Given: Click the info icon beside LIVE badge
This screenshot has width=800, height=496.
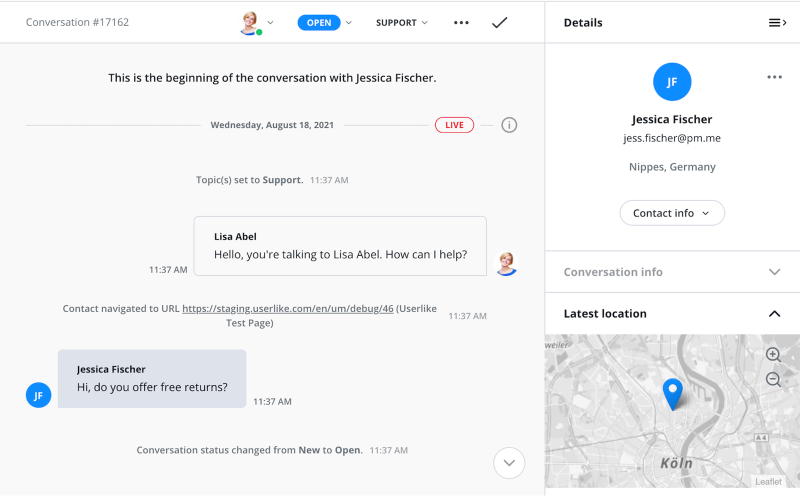Looking at the screenshot, I should (509, 125).
